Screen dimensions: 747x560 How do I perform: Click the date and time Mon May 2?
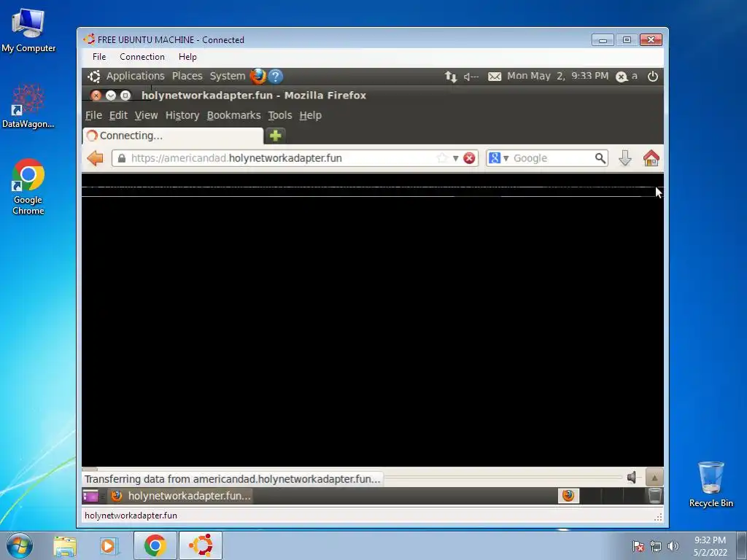[x=557, y=76]
